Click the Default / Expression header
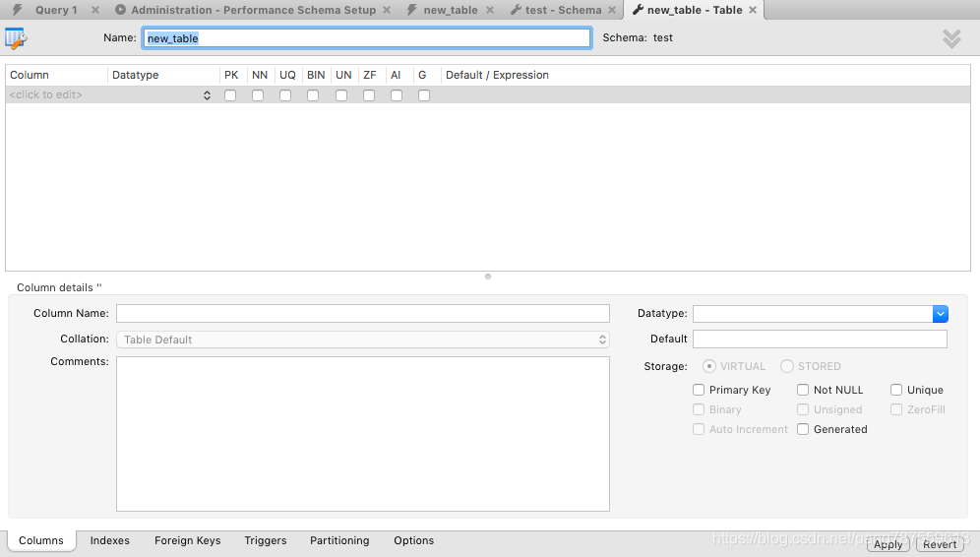Screen dimensions: 980x557 tap(498, 75)
